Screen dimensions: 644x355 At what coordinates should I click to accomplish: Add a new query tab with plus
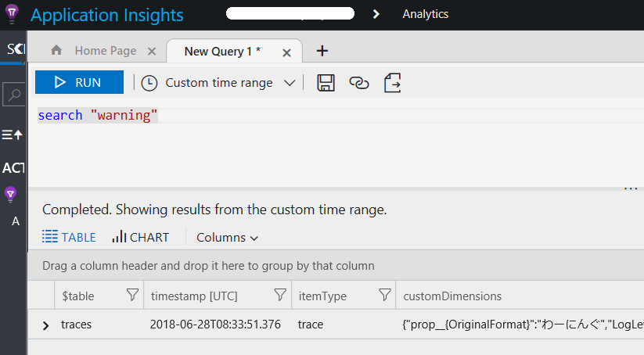[x=322, y=51]
